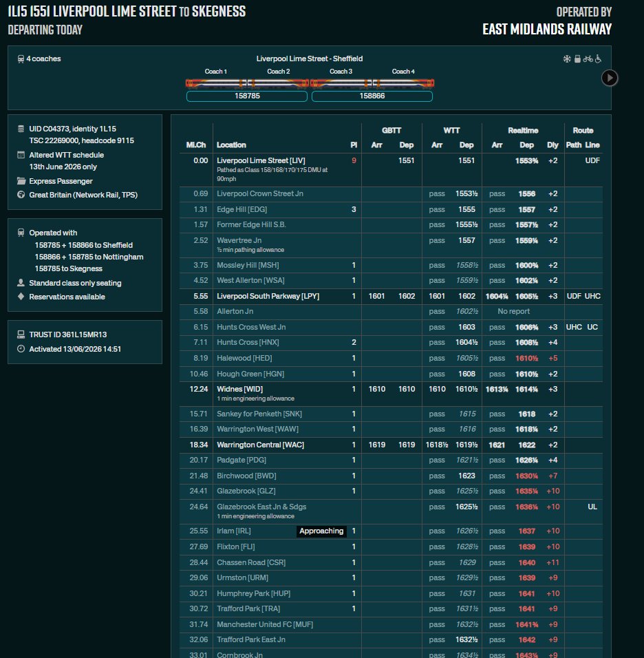
Task: Click the clock icon beside Activated time
Action: tap(21, 349)
